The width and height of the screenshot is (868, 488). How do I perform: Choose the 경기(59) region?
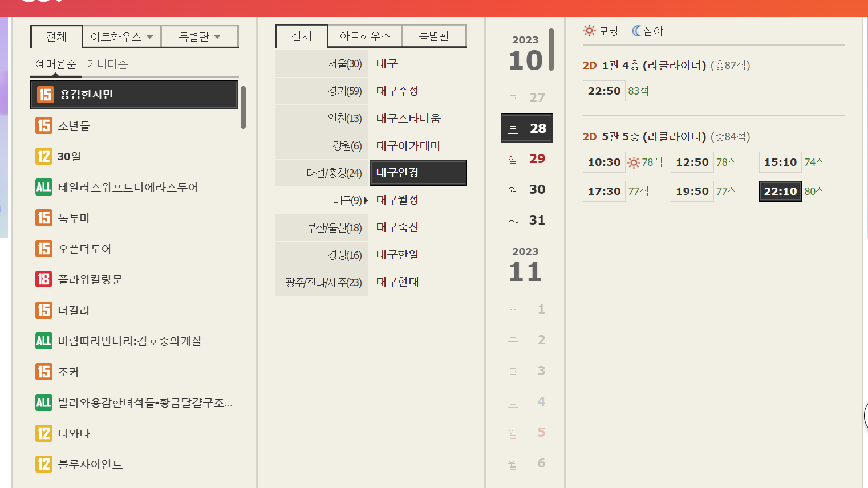pyautogui.click(x=321, y=91)
